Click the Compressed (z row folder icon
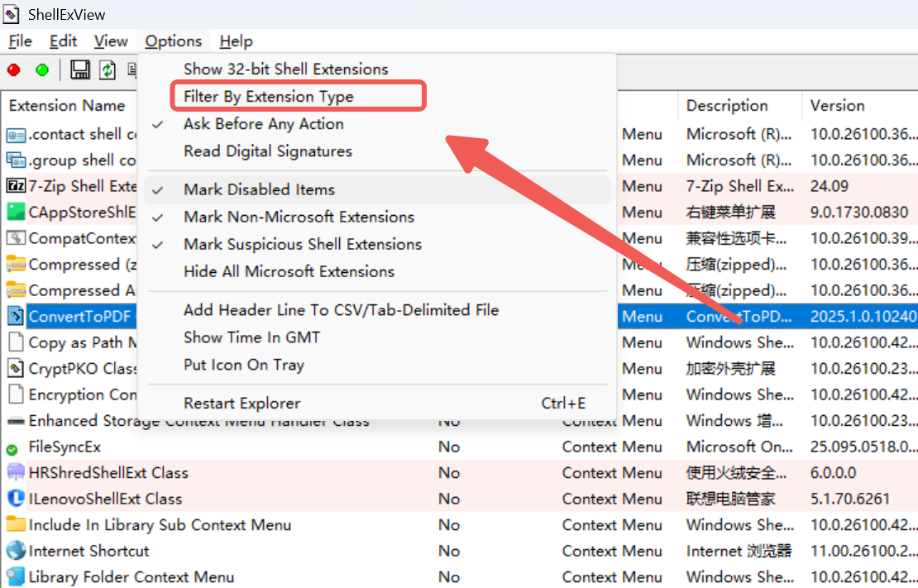The height and width of the screenshot is (588, 918). click(16, 265)
